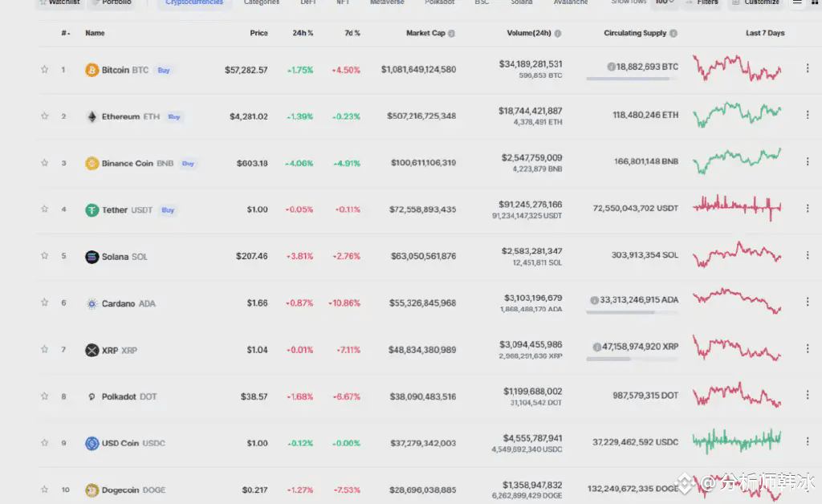The width and height of the screenshot is (822, 504).
Task: Add Bitcoin to watchlist with its star
Action: tap(45, 69)
